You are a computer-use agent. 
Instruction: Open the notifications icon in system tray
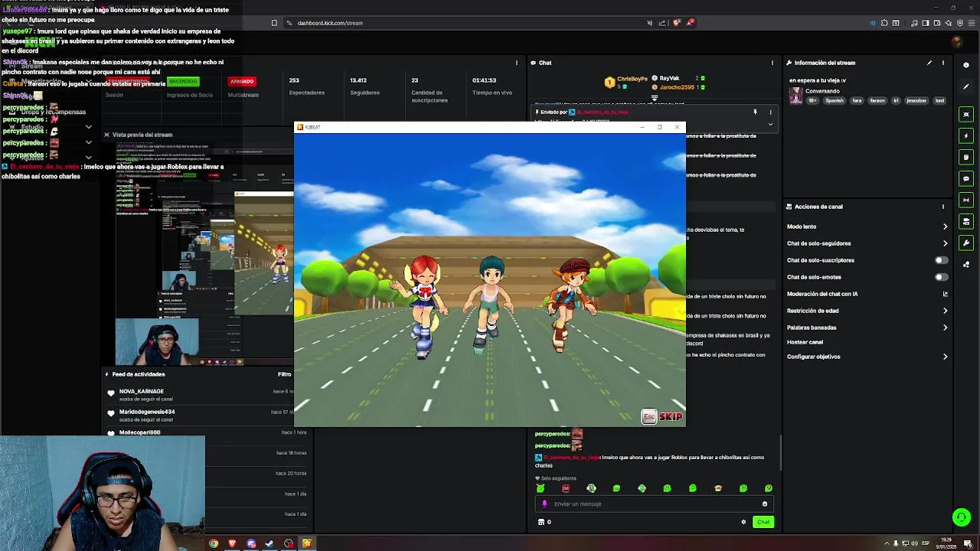coord(968,543)
